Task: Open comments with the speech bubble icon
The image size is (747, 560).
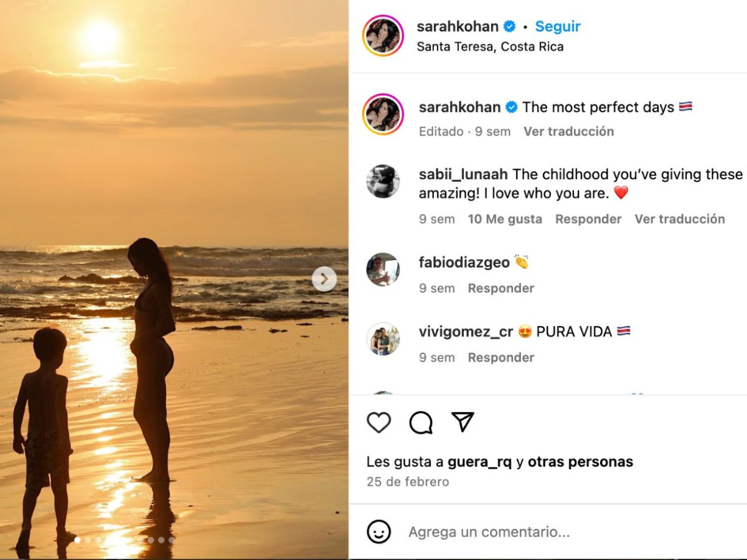Action: (421, 422)
